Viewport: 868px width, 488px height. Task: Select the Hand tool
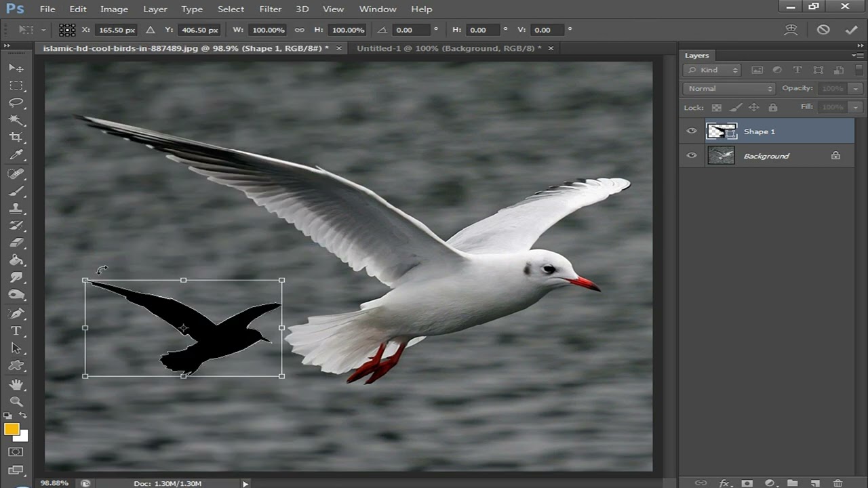pos(16,384)
